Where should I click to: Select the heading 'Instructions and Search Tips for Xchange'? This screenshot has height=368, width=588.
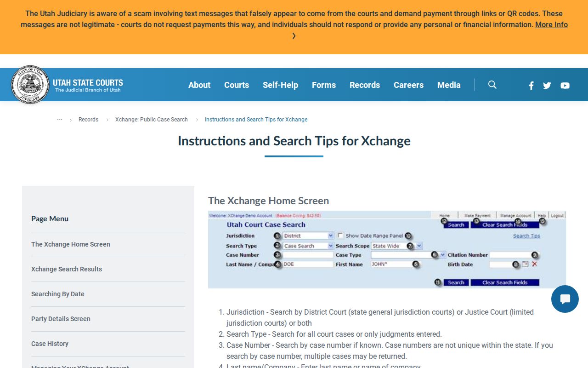tap(294, 141)
